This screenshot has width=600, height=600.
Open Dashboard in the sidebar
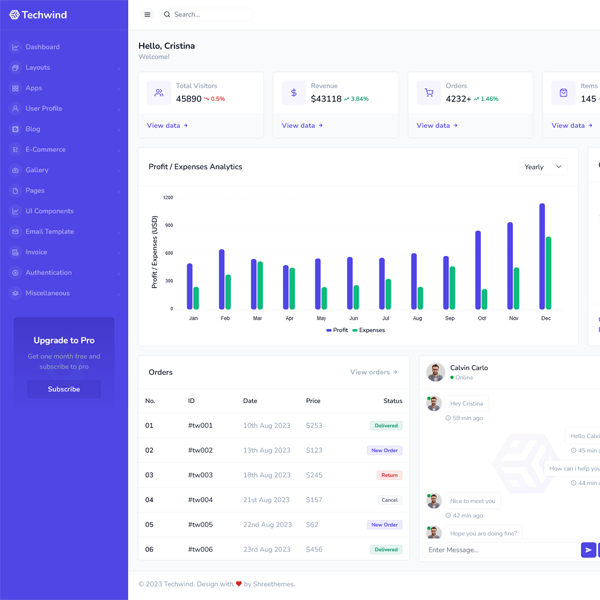pyautogui.click(x=42, y=47)
